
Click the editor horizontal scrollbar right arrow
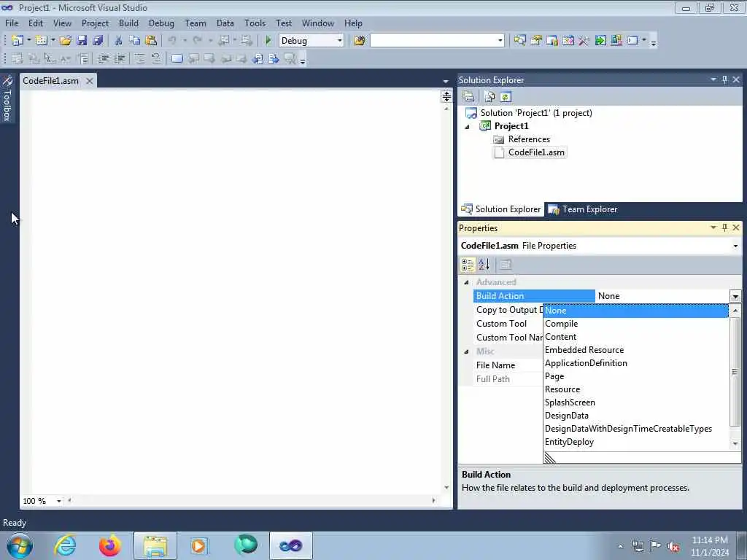click(x=433, y=500)
